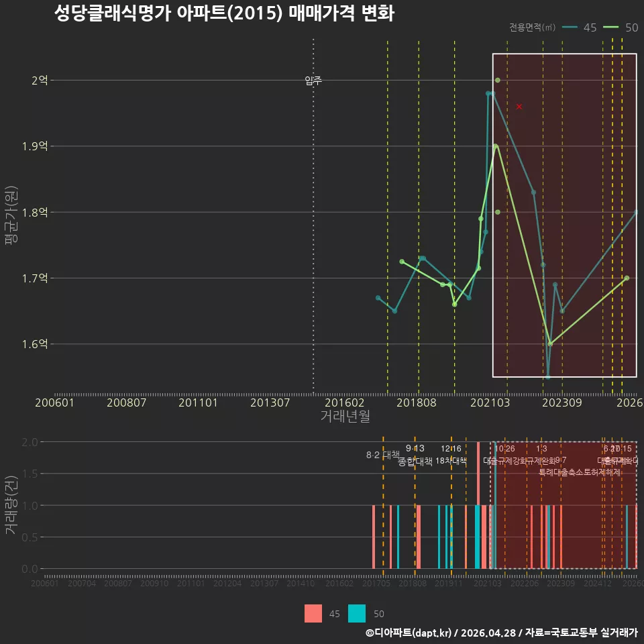Click the teal 45 line legend swatch
The width and height of the screenshot is (644, 644).
point(570,28)
